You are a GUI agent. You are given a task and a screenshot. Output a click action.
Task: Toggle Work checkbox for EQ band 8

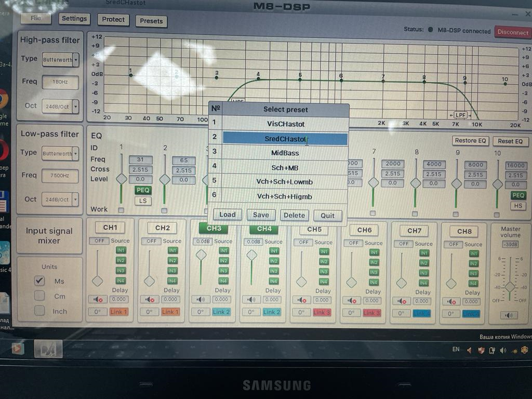pos(415,214)
